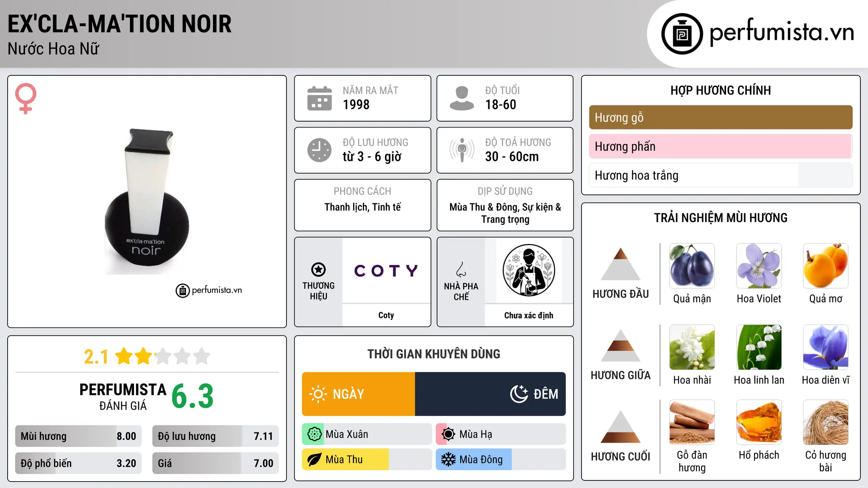Click the Mùa Đông season bar
Viewport: 868px width, 488px height.
coord(501,460)
